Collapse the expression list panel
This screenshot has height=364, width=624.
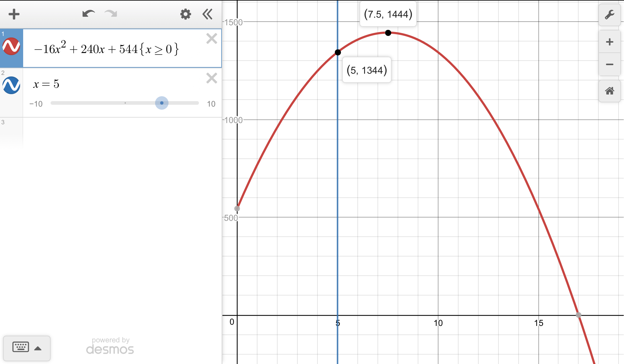(x=207, y=14)
